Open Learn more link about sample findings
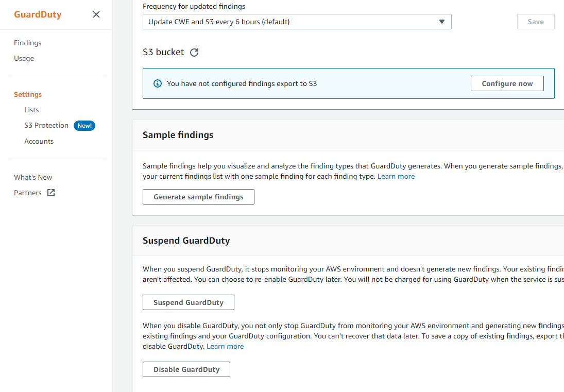The width and height of the screenshot is (564, 392). point(396,176)
